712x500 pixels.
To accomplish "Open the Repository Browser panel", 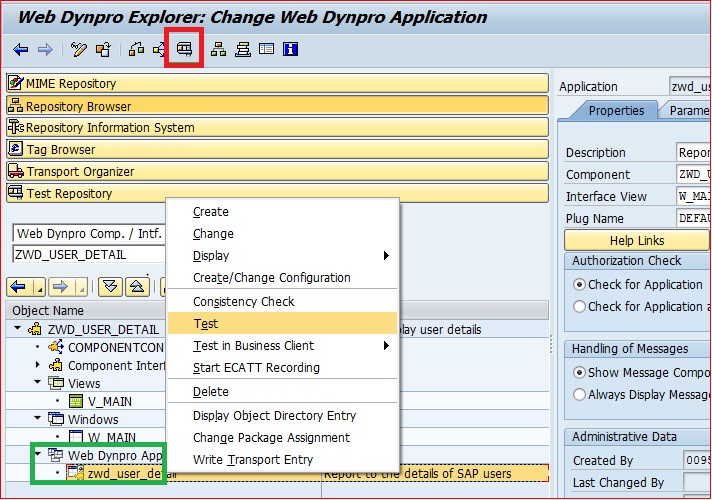I will (277, 106).
